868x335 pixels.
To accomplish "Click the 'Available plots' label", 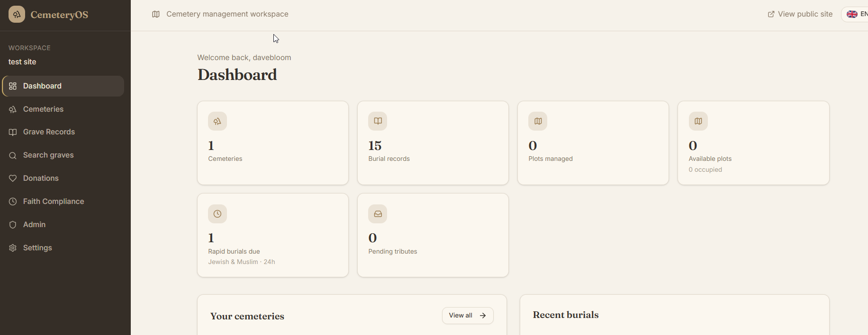I will (710, 159).
